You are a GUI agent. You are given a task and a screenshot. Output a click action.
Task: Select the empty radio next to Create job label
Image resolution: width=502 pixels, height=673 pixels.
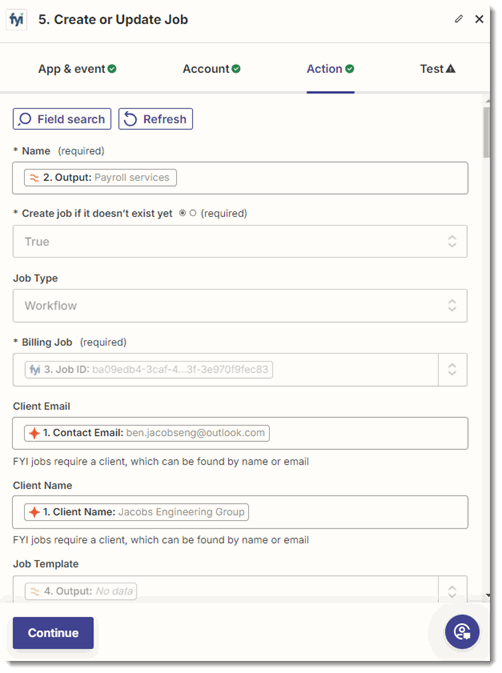point(193,213)
